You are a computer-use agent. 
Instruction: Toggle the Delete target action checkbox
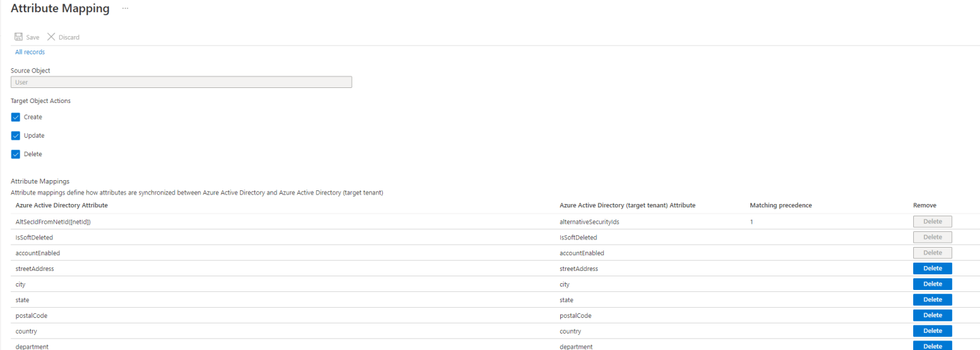click(x=16, y=154)
